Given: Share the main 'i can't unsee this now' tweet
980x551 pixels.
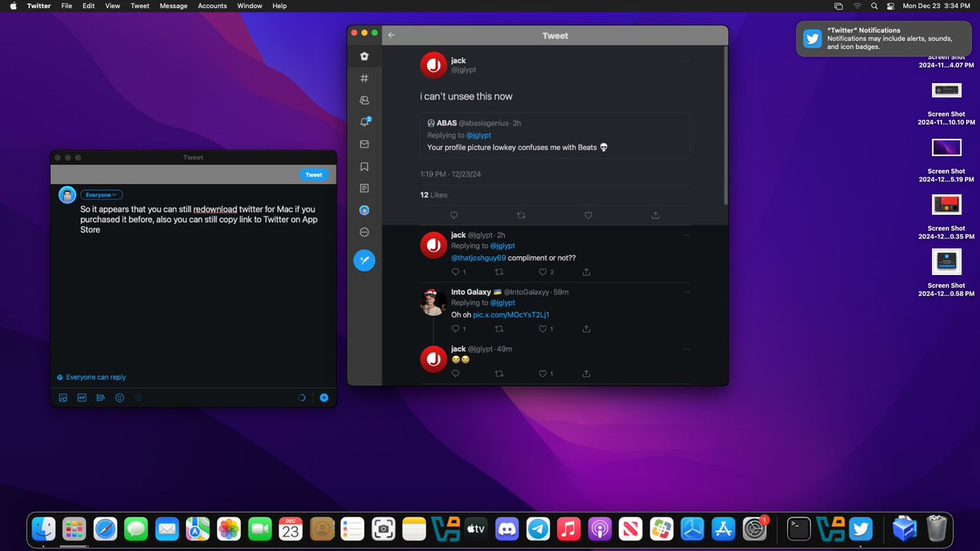Looking at the screenshot, I should pyautogui.click(x=655, y=216).
